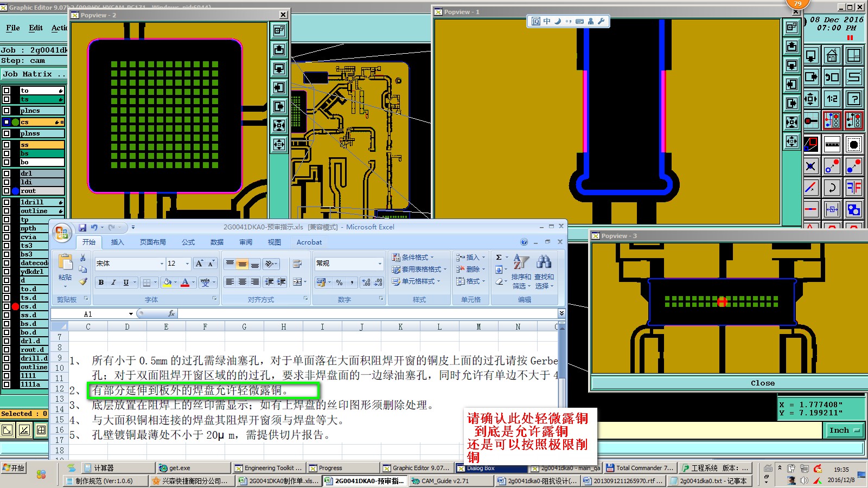Screen dimensions: 868x488
Task: Toggle the checkbox for layer '1111a'
Action: click(7, 384)
